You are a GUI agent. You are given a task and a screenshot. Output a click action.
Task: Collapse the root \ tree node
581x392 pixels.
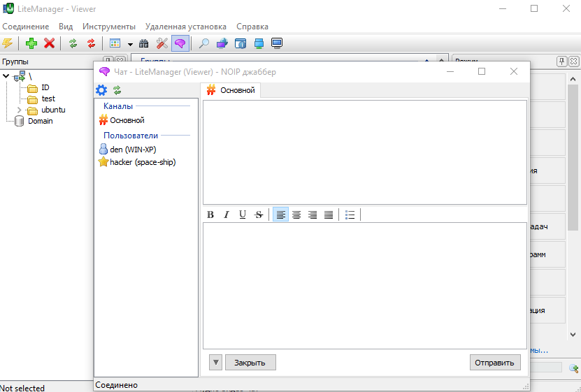coord(6,76)
